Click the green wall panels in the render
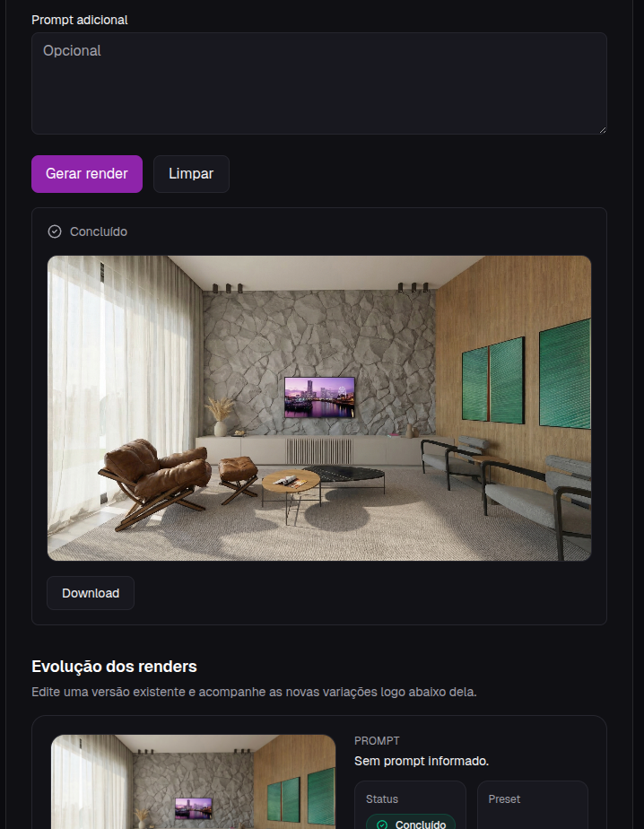The height and width of the screenshot is (829, 644). point(527,380)
